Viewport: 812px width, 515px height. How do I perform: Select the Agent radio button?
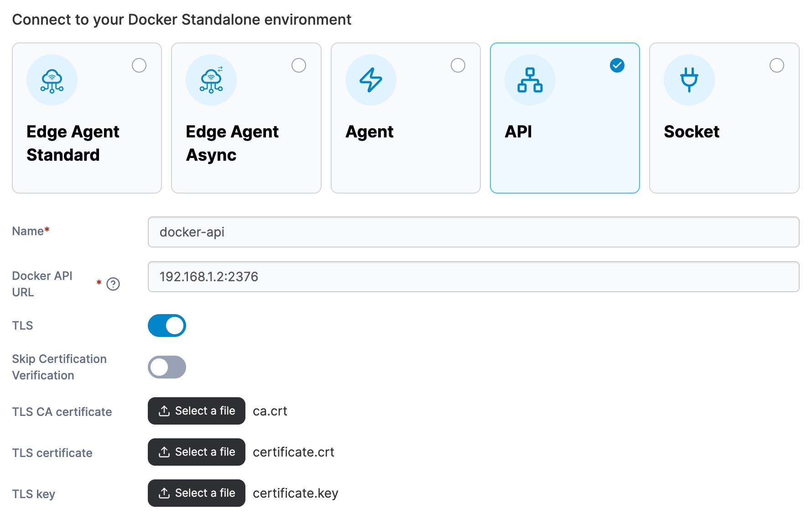pos(458,65)
